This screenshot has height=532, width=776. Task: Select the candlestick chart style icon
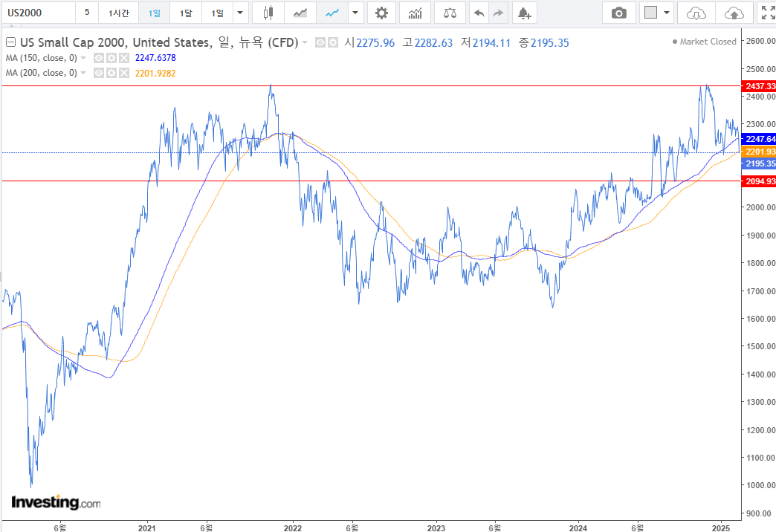pyautogui.click(x=268, y=13)
